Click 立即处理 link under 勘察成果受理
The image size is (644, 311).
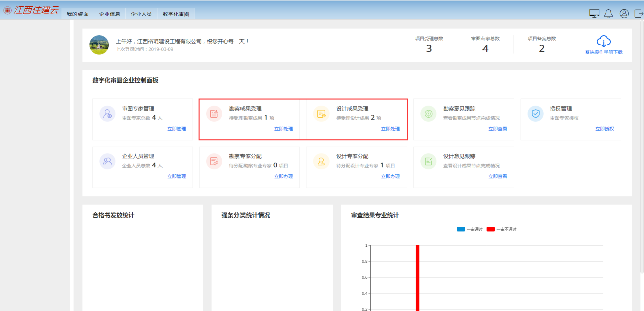point(284,129)
